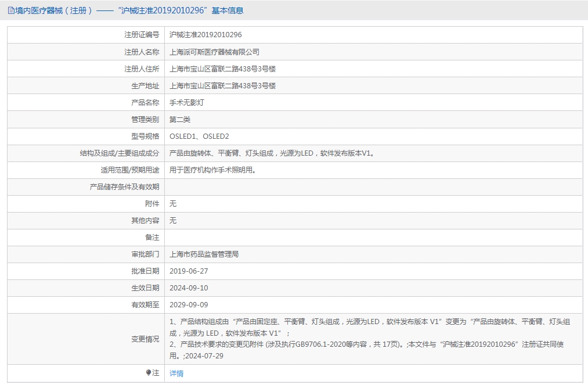This screenshot has width=588, height=388.
Task: Click model spec OSLED1、OSLED2
Action: (199, 136)
